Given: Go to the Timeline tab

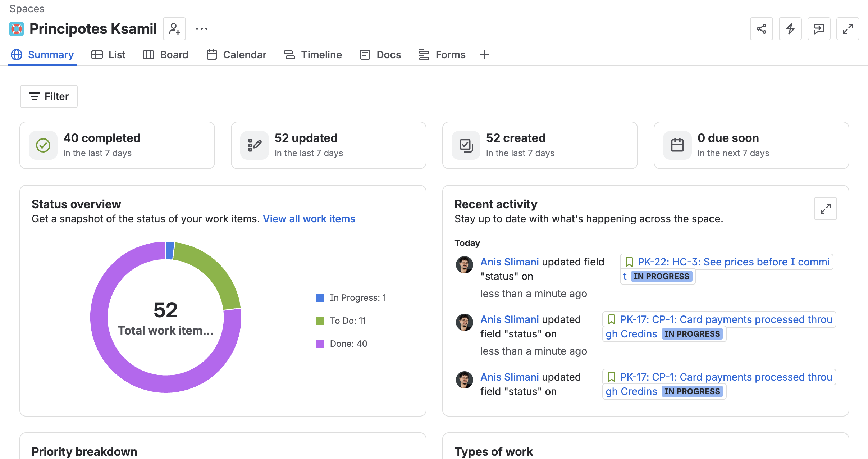Looking at the screenshot, I should tap(313, 55).
